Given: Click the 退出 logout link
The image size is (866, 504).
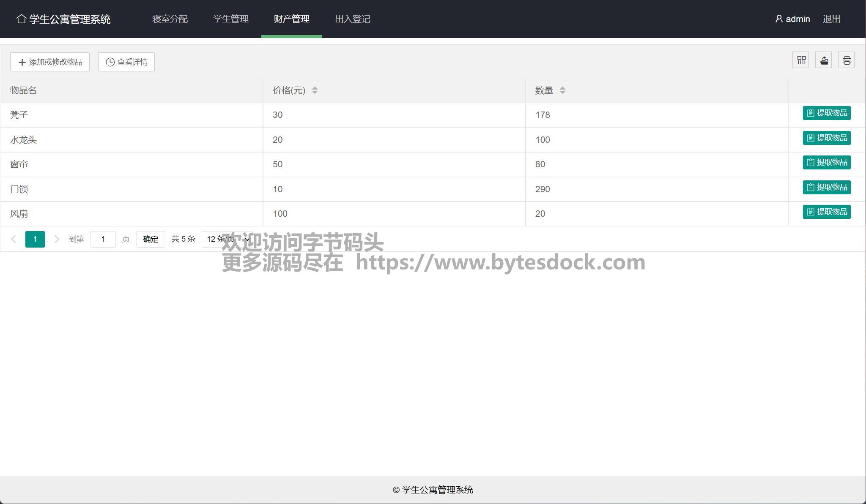Looking at the screenshot, I should click(831, 19).
